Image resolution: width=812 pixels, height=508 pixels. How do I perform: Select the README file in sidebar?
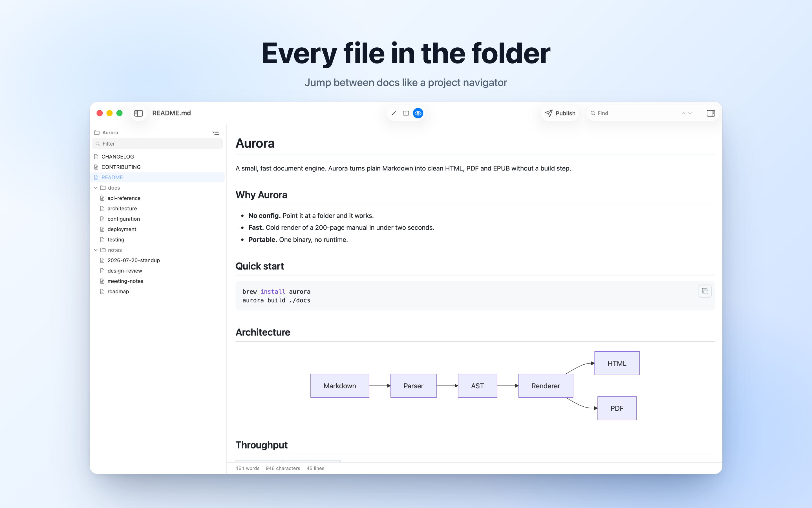pos(158,178)
